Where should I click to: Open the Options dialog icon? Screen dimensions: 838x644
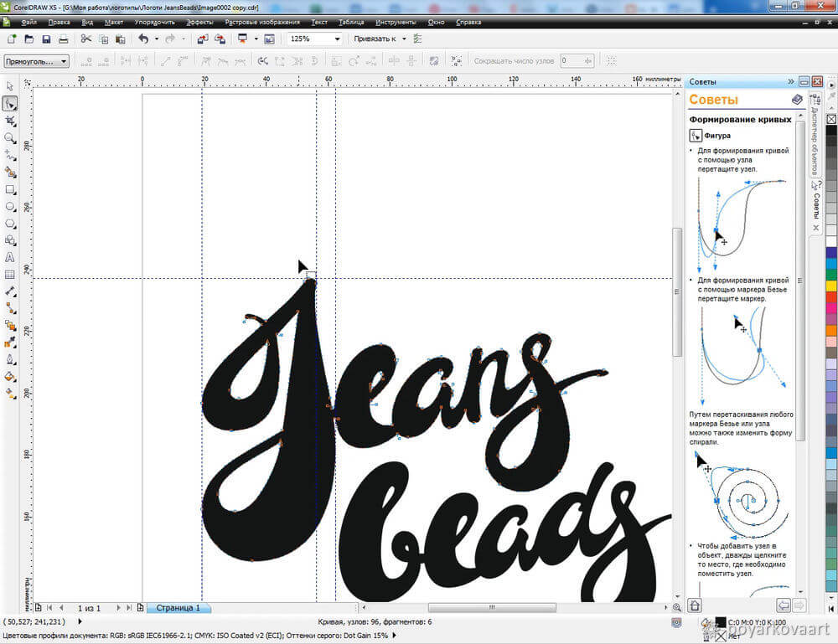pos(418,39)
